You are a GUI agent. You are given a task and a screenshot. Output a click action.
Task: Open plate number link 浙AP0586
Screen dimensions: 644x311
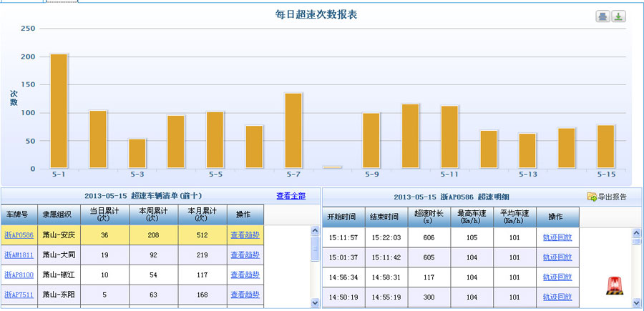click(19, 235)
